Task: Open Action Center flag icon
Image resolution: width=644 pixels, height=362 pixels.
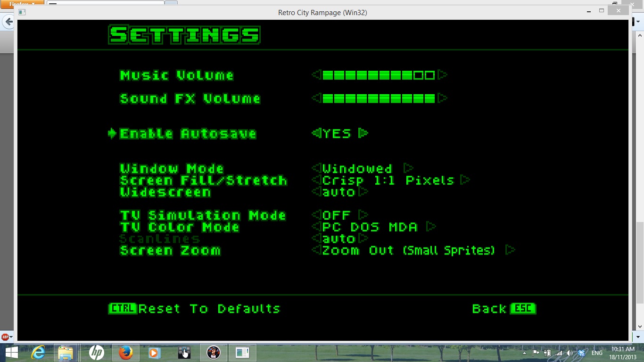Action: coord(536,353)
